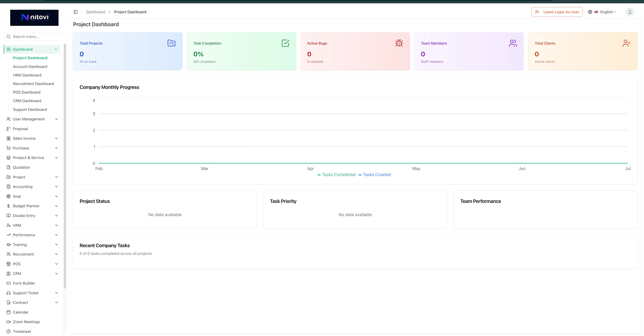Expand the CRM chevron
The width and height of the screenshot is (644, 336).
57,274
